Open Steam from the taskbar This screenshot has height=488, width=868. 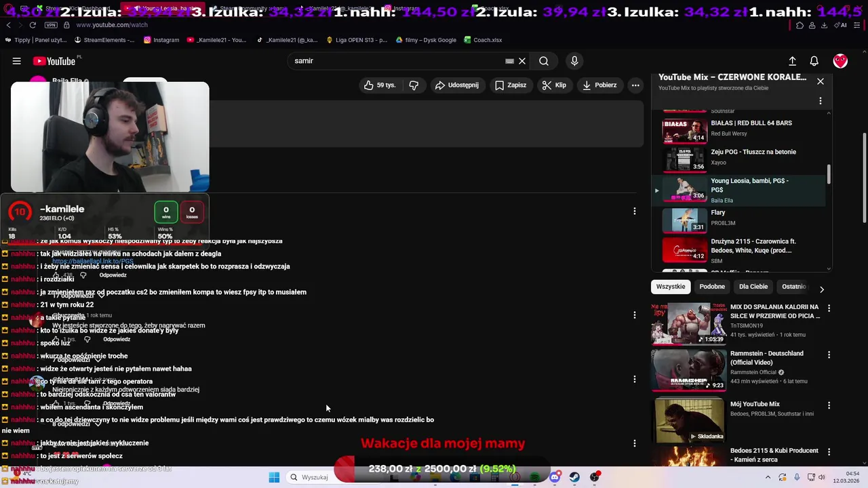(x=574, y=477)
